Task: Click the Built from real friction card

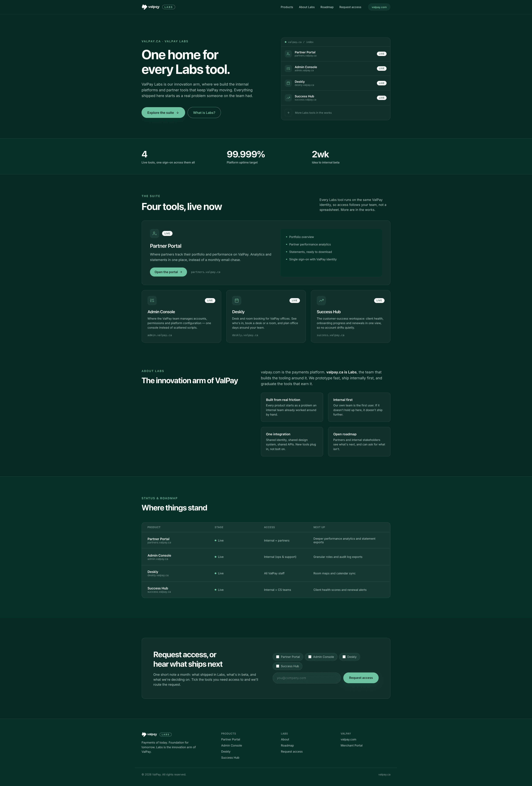Action: pos(292,407)
